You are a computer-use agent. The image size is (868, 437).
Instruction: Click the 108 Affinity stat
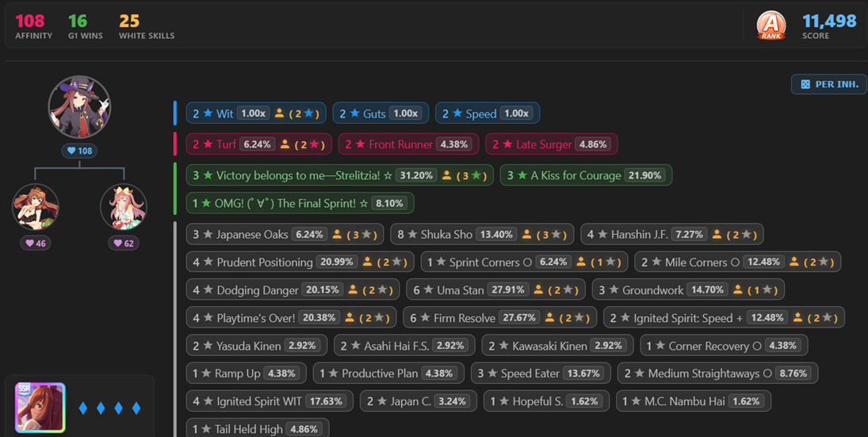pos(34,26)
